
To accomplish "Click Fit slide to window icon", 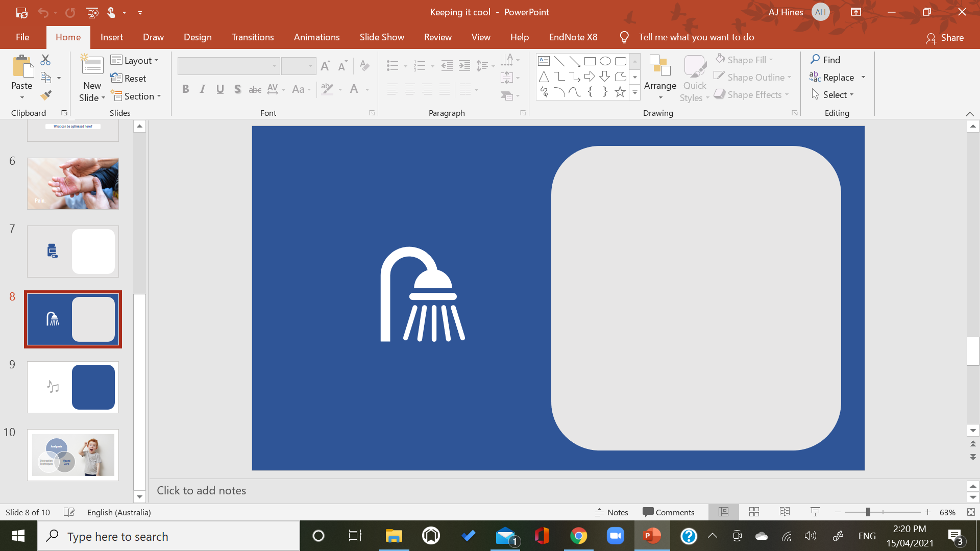I will (x=971, y=512).
